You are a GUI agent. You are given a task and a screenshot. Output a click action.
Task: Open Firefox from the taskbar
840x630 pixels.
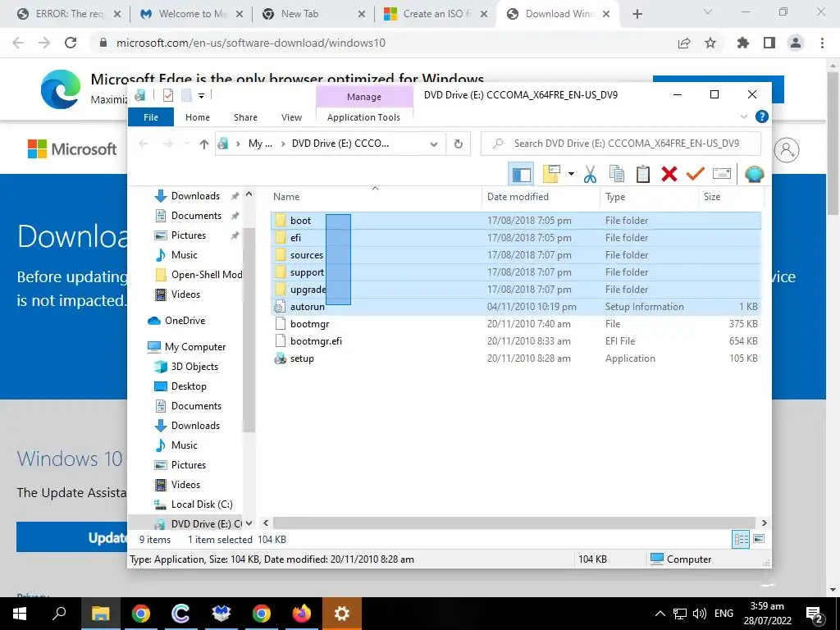pos(302,613)
